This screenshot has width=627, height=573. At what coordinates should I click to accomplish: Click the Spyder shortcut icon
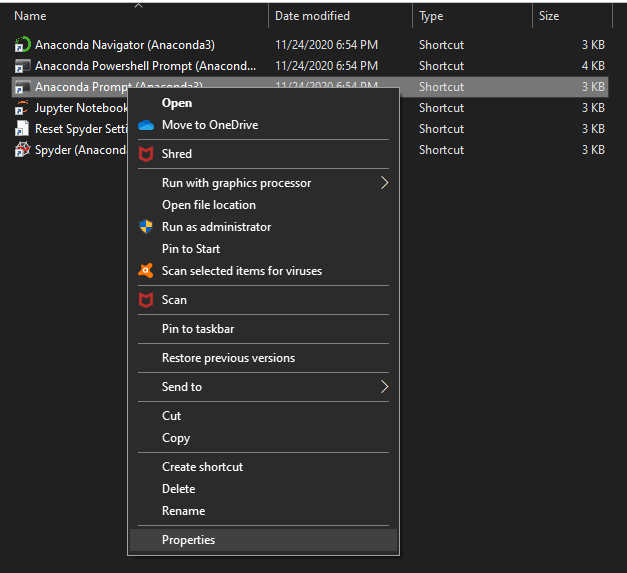(x=22, y=150)
